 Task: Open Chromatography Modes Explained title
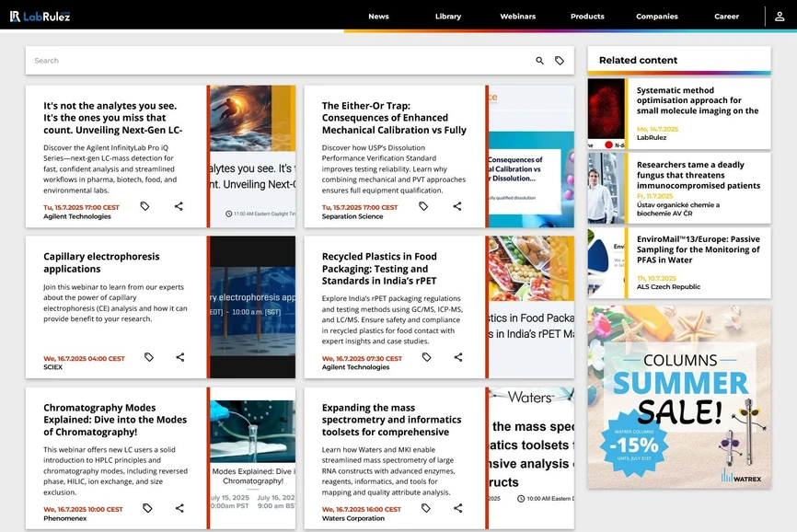click(x=115, y=420)
